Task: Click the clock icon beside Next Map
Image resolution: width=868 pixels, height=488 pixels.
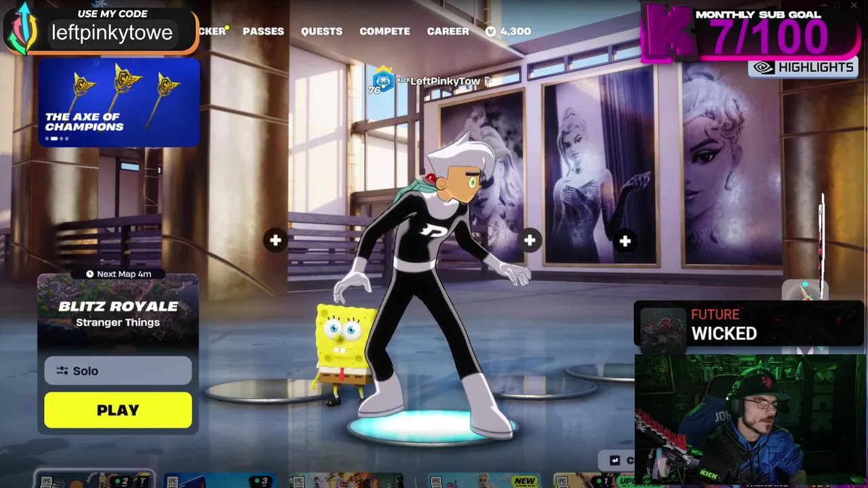Action: [90, 274]
